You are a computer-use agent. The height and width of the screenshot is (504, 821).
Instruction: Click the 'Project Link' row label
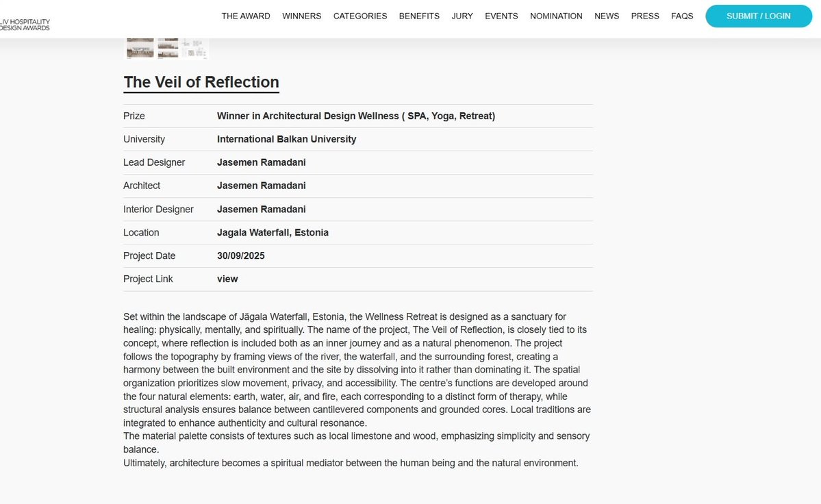pos(148,279)
